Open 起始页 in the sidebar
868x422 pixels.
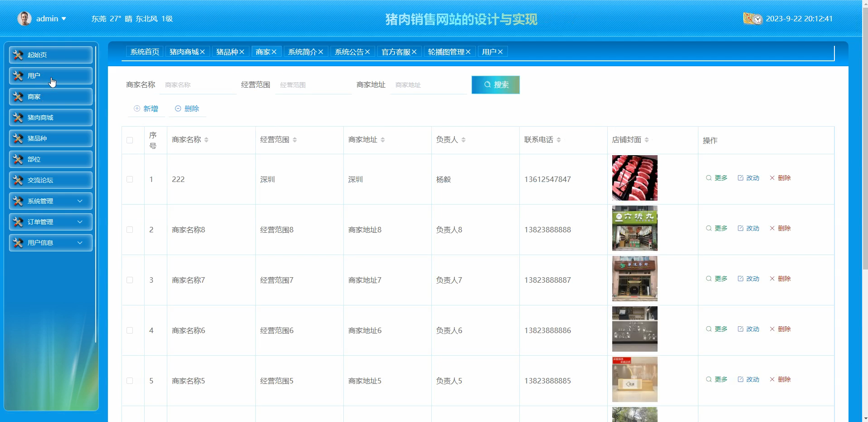click(x=51, y=55)
